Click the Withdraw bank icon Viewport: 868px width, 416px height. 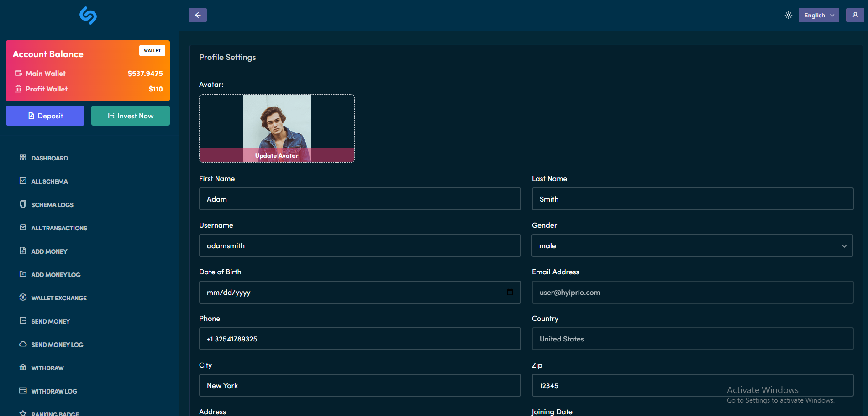pyautogui.click(x=23, y=368)
